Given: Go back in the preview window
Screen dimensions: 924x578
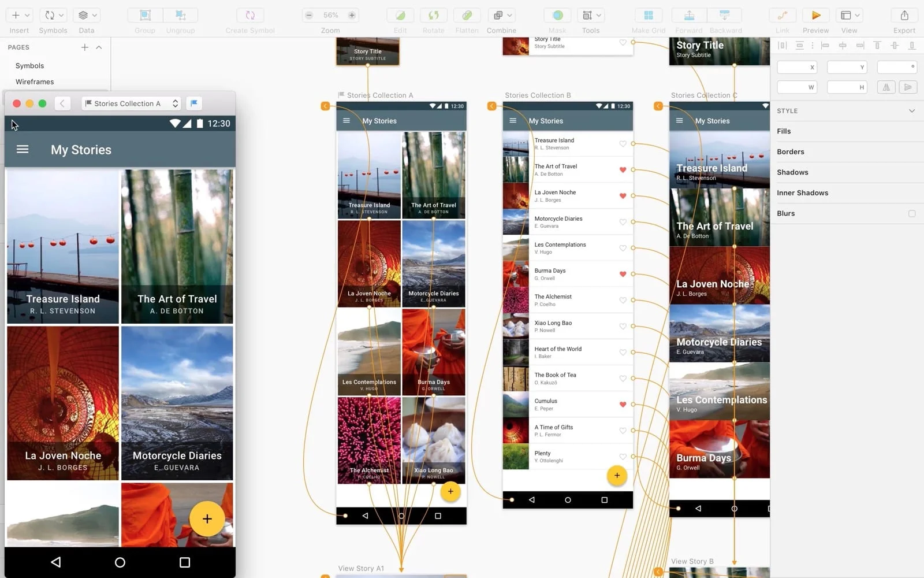Looking at the screenshot, I should tap(62, 103).
